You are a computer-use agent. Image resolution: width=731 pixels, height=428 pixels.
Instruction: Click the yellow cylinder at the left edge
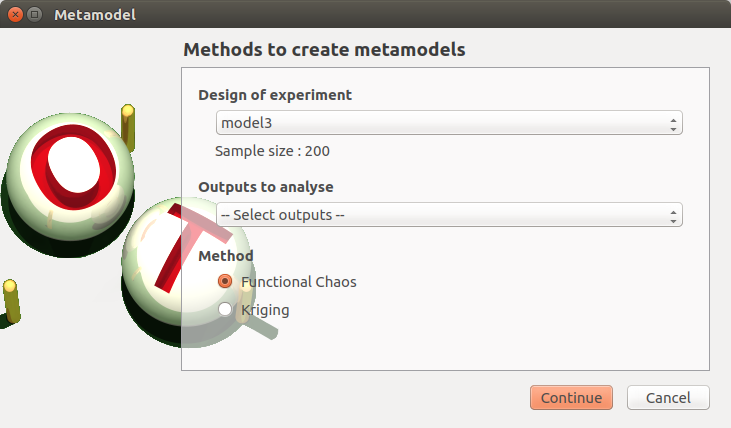(x=11, y=301)
